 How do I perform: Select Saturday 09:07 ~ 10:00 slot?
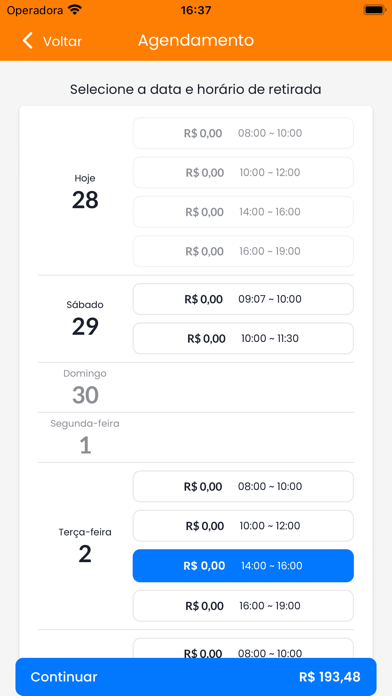pos(243,299)
